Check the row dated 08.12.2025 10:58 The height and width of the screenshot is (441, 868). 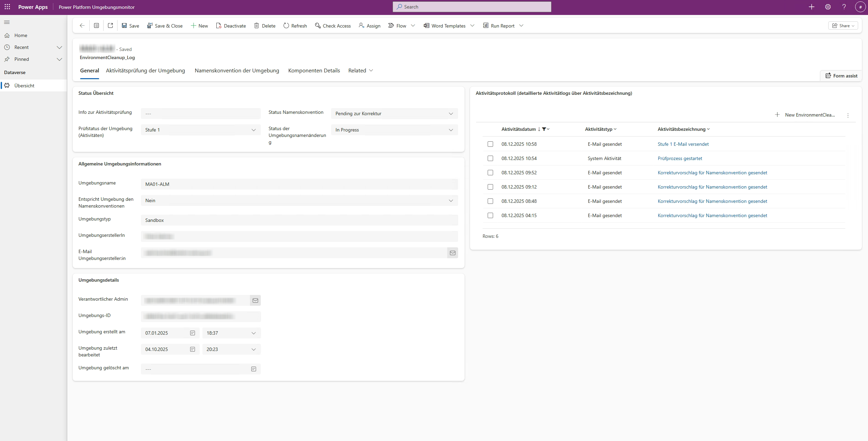pyautogui.click(x=490, y=144)
